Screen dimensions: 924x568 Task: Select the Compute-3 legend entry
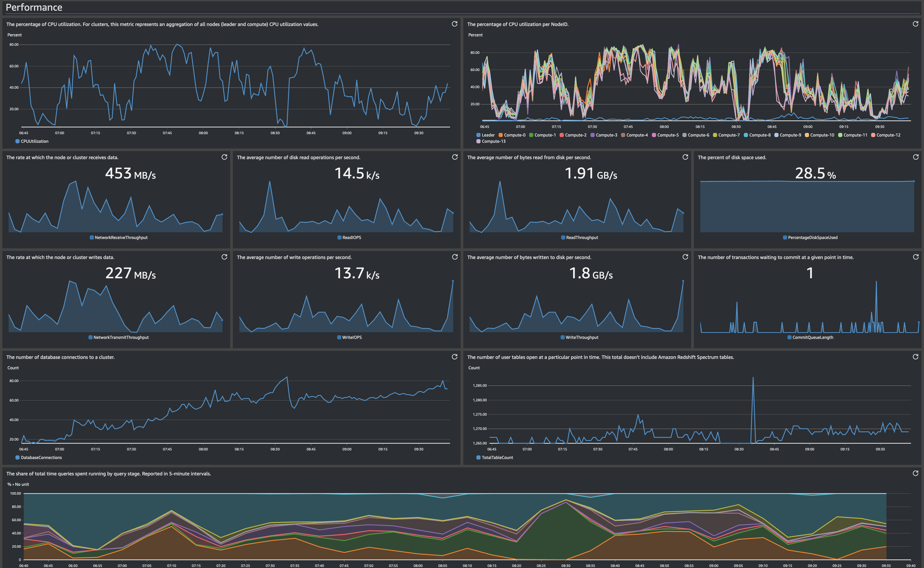604,135
